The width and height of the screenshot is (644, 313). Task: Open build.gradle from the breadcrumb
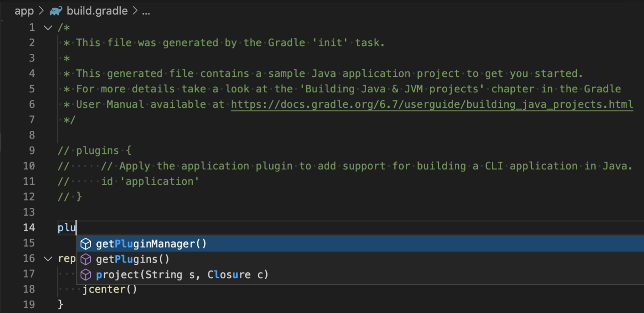(x=96, y=11)
